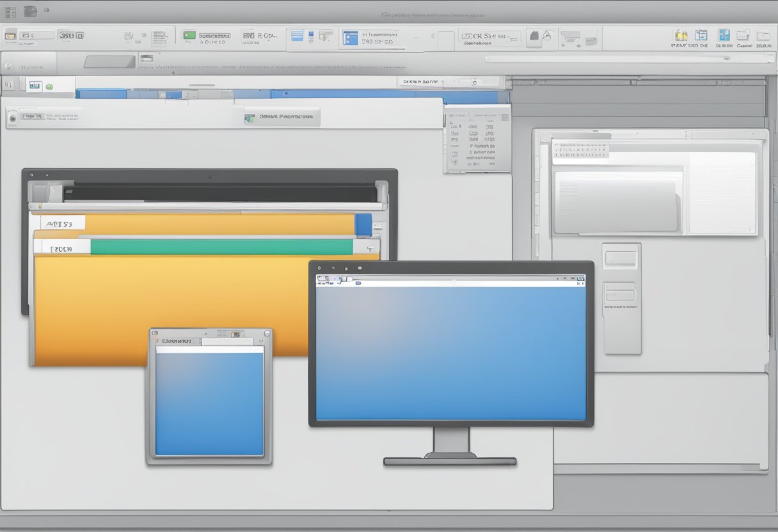The width and height of the screenshot is (778, 532).
Task: Select the green new-document toolbar icon
Action: pos(189,35)
